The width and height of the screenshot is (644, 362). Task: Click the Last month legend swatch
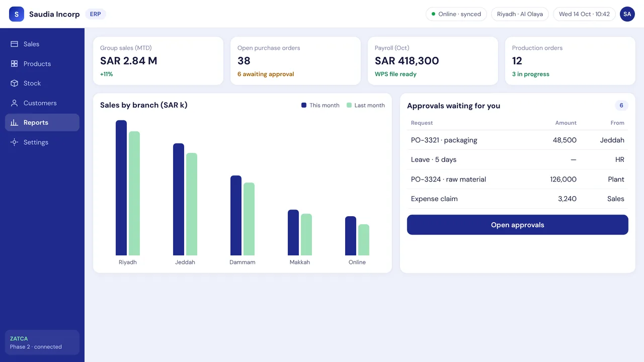pyautogui.click(x=349, y=105)
